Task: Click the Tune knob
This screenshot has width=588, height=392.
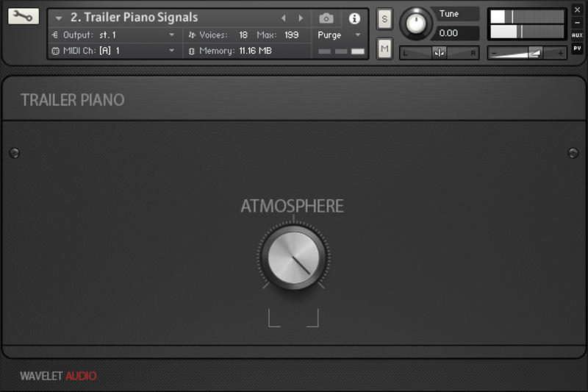Action: tap(416, 24)
